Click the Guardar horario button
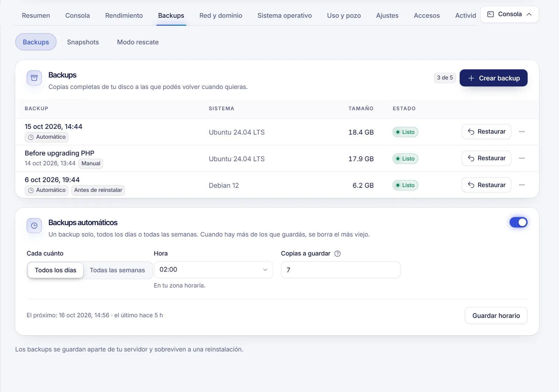 496,316
